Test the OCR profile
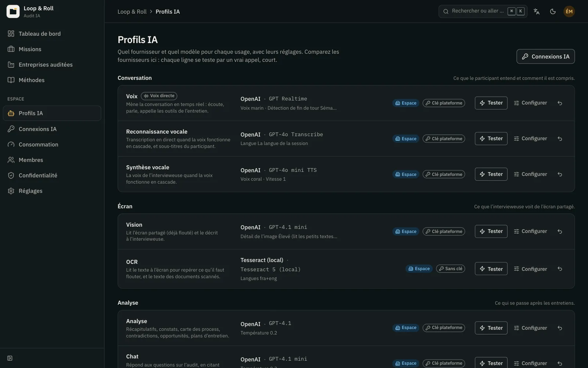The height and width of the screenshot is (368, 588). click(x=491, y=269)
